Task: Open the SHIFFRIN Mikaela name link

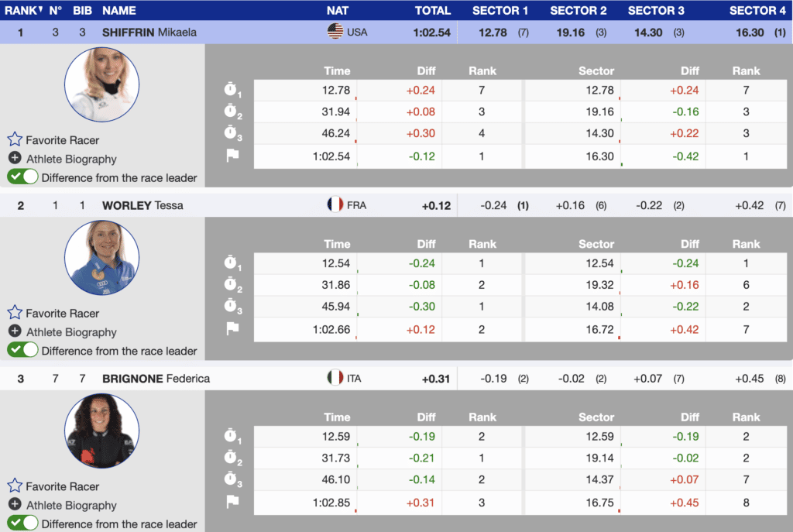Action: [x=150, y=33]
